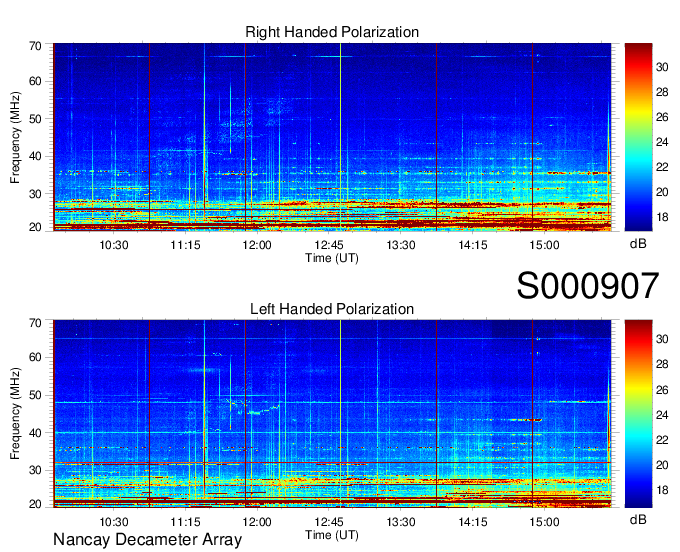This screenshot has width=680, height=552.
Task: Click the bottom plot's 'Time (UT)' axis label
Action: click(332, 535)
